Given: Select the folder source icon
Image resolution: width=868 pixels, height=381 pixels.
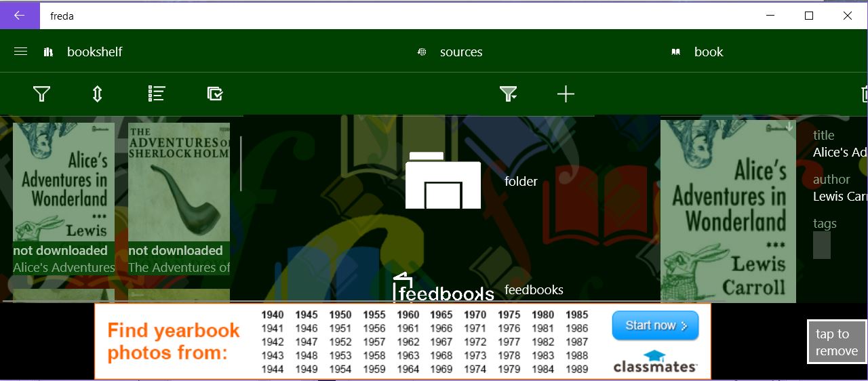Looking at the screenshot, I should (x=443, y=180).
